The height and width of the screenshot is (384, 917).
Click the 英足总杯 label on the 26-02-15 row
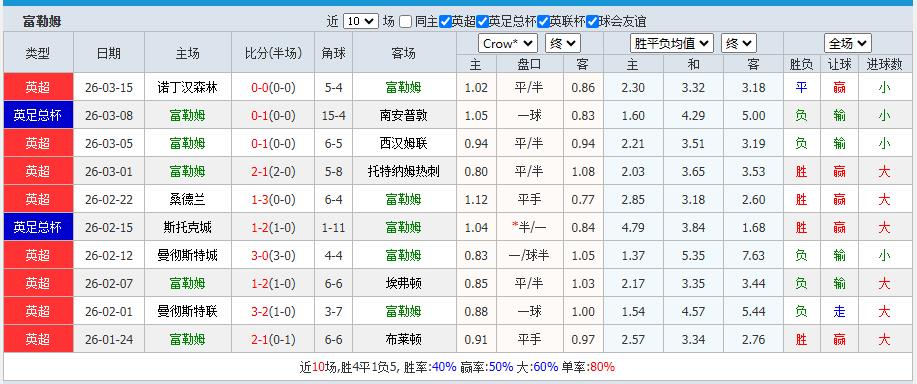click(x=38, y=227)
